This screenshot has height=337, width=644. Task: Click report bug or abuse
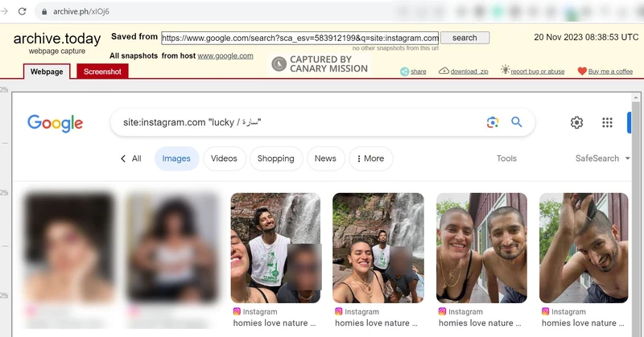[x=532, y=72]
